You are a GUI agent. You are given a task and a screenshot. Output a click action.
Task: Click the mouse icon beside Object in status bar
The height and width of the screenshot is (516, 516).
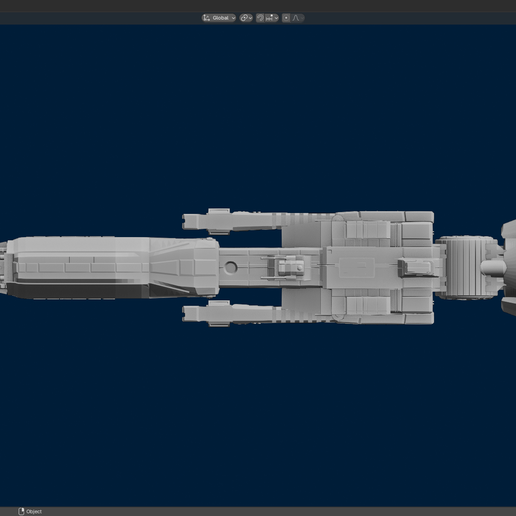pyautogui.click(x=21, y=511)
